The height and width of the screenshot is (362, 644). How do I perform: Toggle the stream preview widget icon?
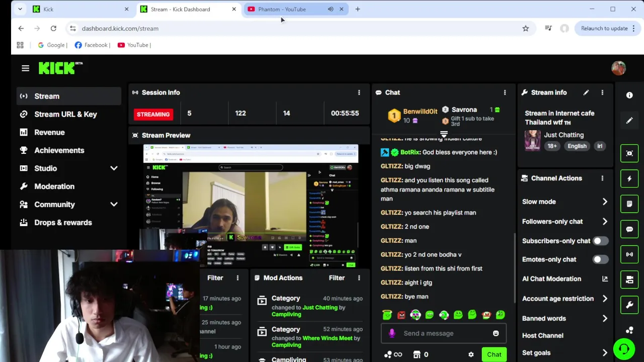(x=629, y=153)
